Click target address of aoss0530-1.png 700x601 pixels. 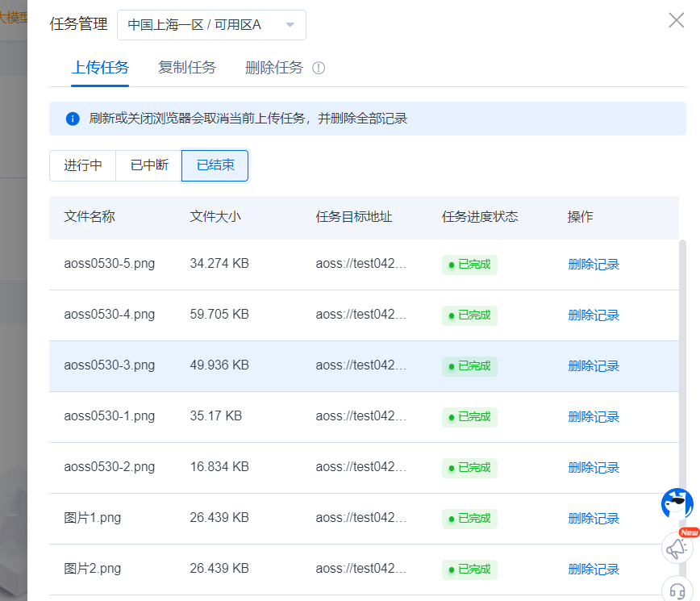click(361, 416)
